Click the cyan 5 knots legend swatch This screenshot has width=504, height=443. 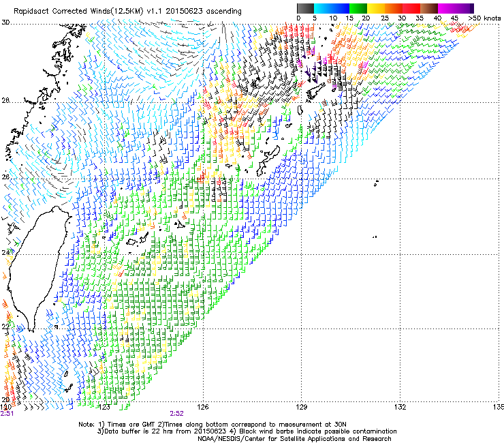coord(322,8)
